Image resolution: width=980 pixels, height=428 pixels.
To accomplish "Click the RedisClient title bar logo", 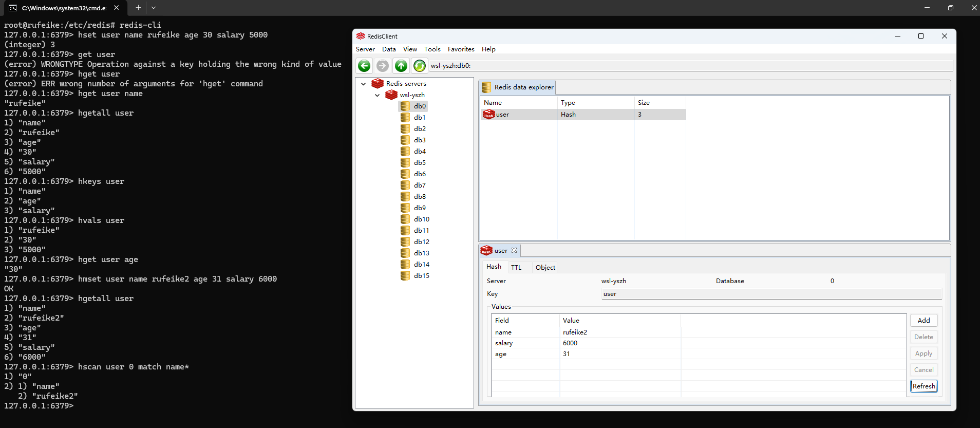I will coord(361,36).
